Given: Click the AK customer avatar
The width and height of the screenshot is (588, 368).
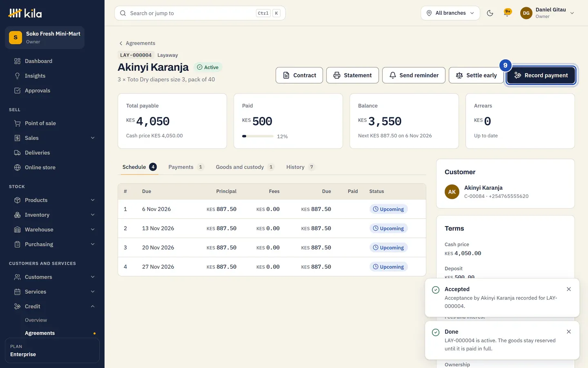Looking at the screenshot, I should (x=452, y=192).
